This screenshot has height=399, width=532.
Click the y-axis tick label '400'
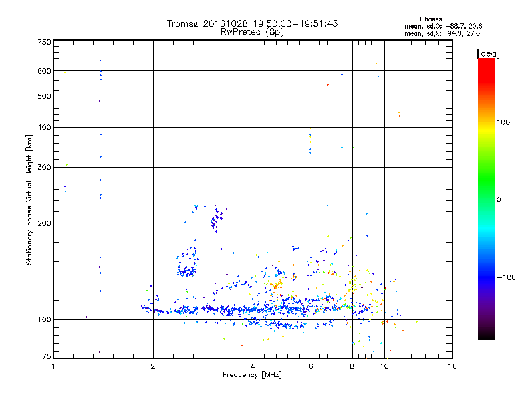[44, 127]
